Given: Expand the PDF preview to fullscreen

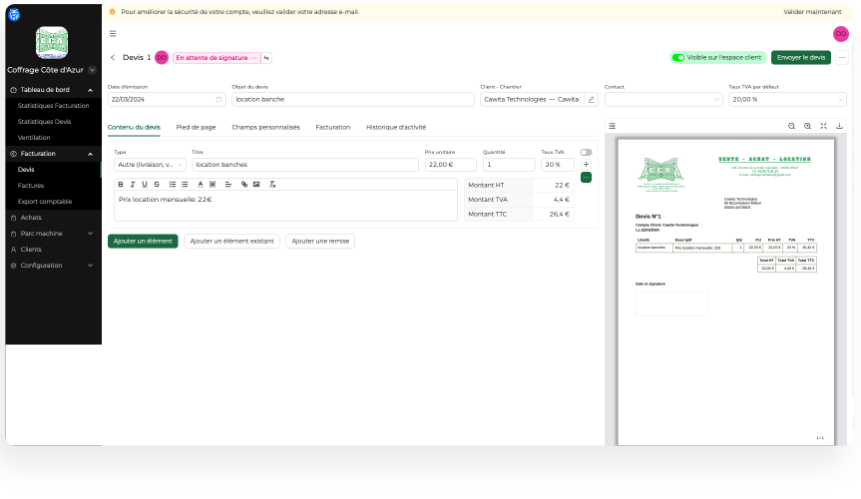Looking at the screenshot, I should pyautogui.click(x=823, y=126).
